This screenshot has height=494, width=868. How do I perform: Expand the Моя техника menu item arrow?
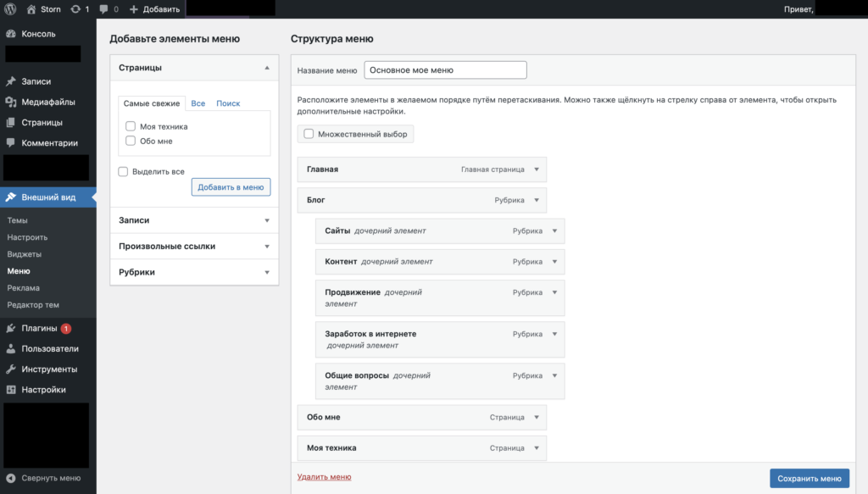click(537, 448)
